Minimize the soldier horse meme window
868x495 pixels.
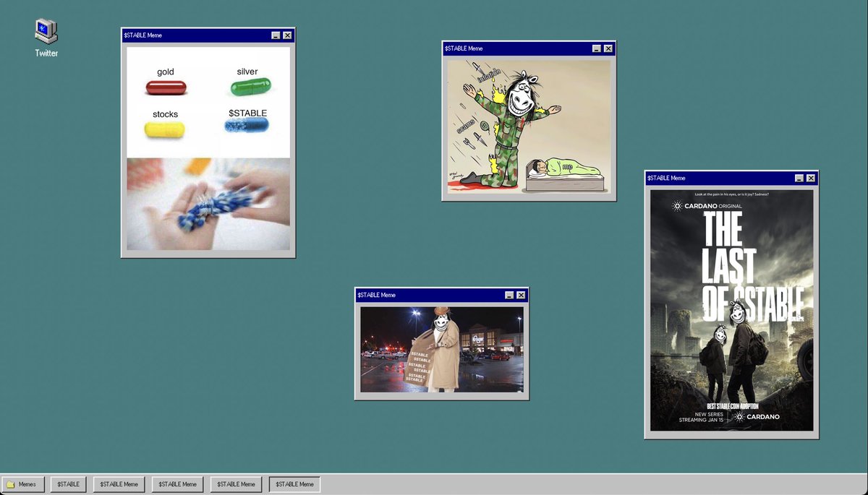pyautogui.click(x=597, y=48)
